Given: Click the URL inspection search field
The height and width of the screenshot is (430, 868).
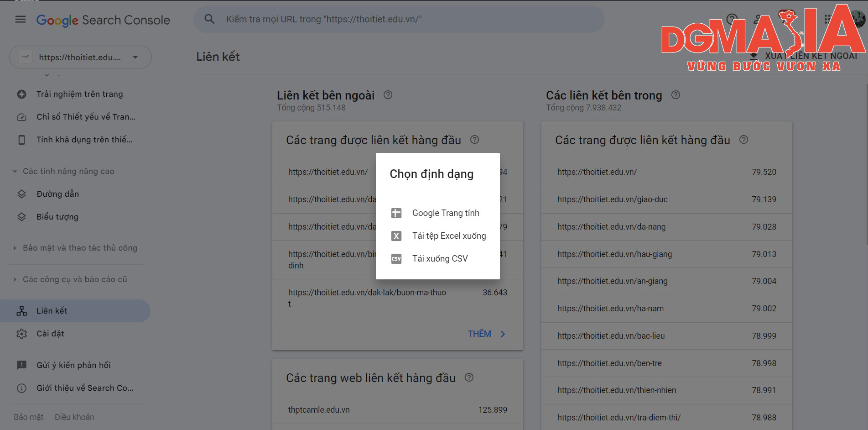Looking at the screenshot, I should [x=399, y=19].
